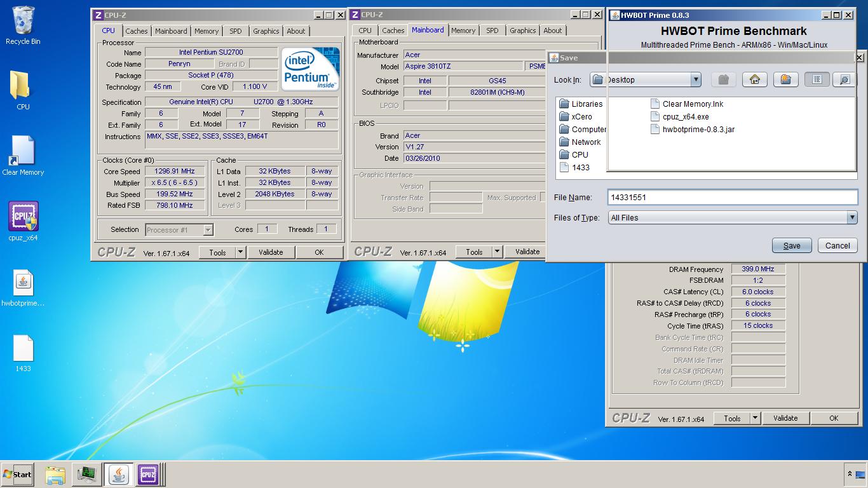Viewport: 868px width, 488px height.
Task: Switch to Java app in taskbar
Action: coord(118,474)
